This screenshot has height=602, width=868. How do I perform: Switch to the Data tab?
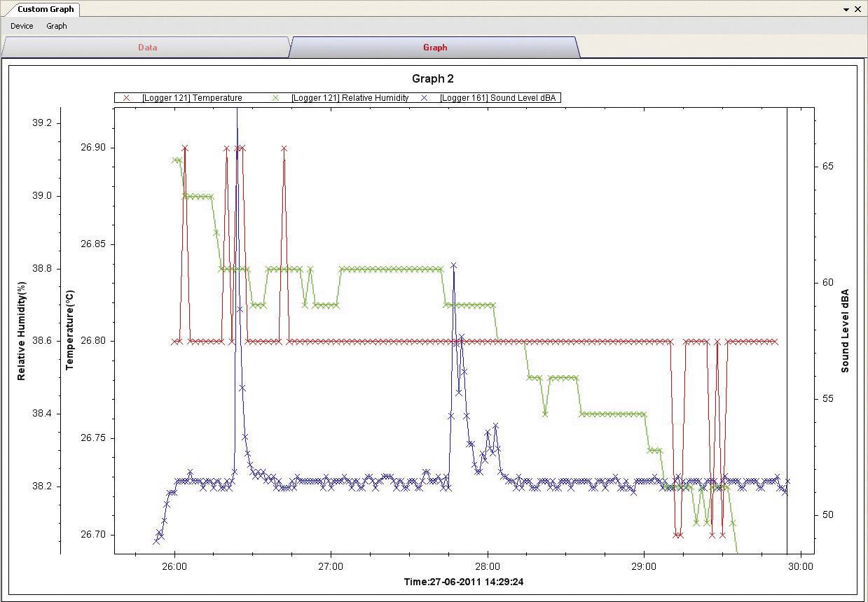147,48
